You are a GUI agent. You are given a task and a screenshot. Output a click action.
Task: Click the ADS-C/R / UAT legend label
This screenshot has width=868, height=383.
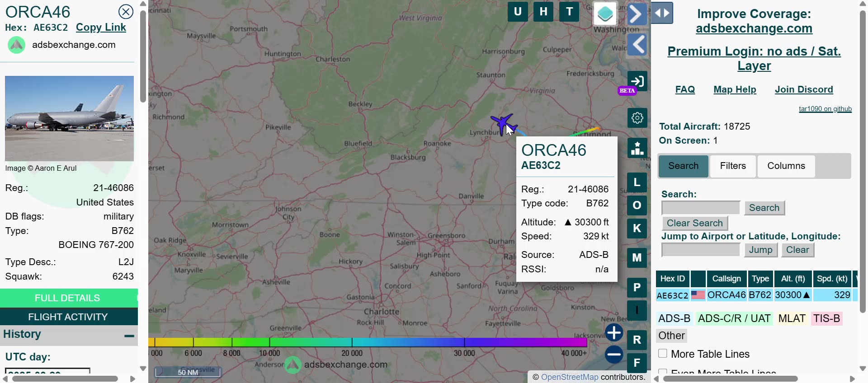pos(734,318)
